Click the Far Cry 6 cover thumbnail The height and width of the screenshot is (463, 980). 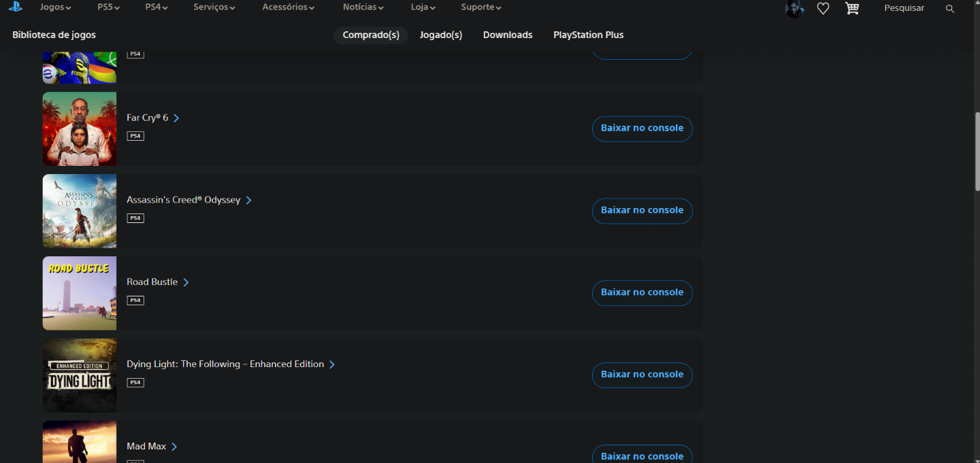pyautogui.click(x=80, y=129)
